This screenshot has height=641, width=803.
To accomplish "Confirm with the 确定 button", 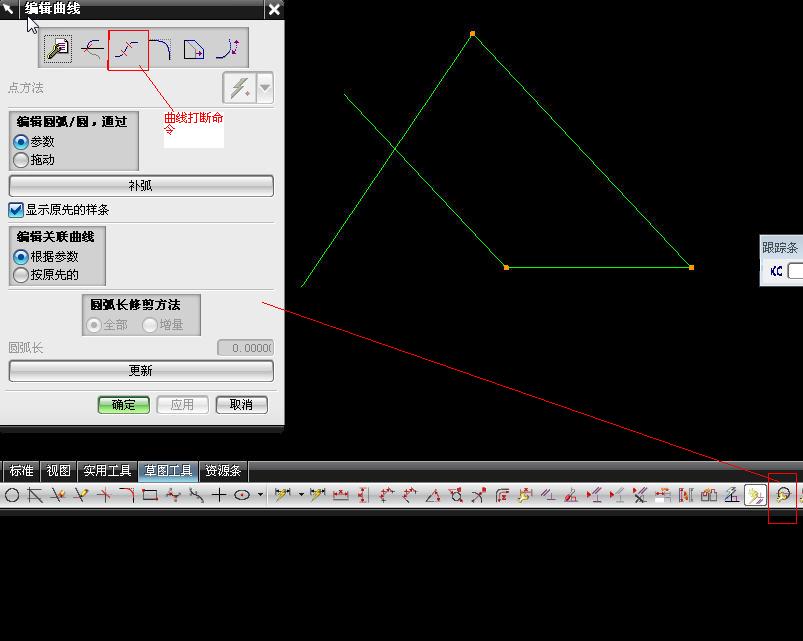I will [124, 405].
